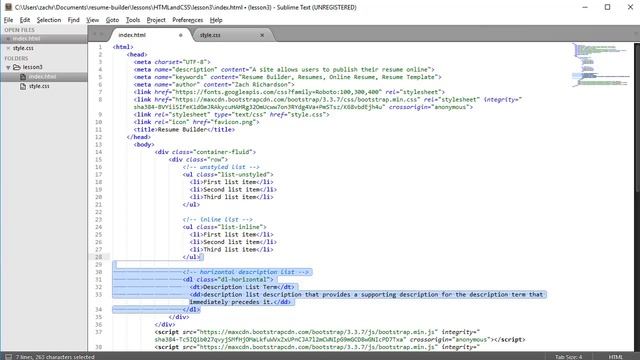Open the Selection menu
The width and height of the screenshot is (640, 360).
pyautogui.click(x=49, y=20)
